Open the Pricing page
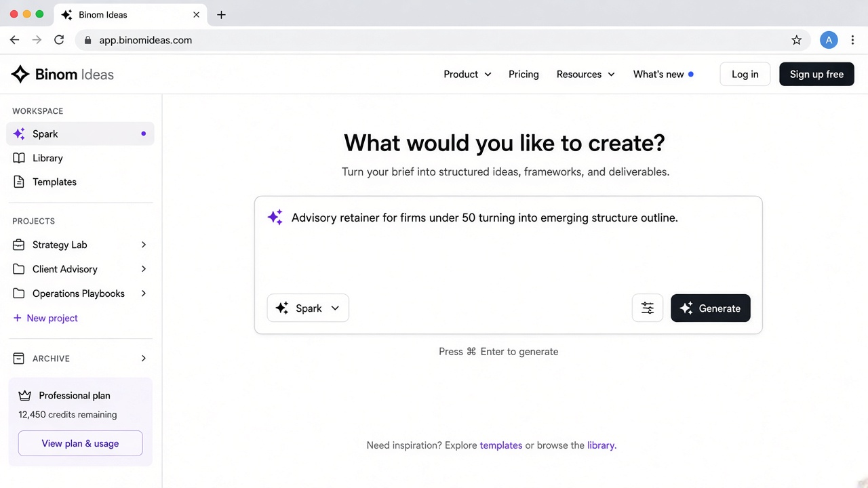868x488 pixels. [x=524, y=75]
